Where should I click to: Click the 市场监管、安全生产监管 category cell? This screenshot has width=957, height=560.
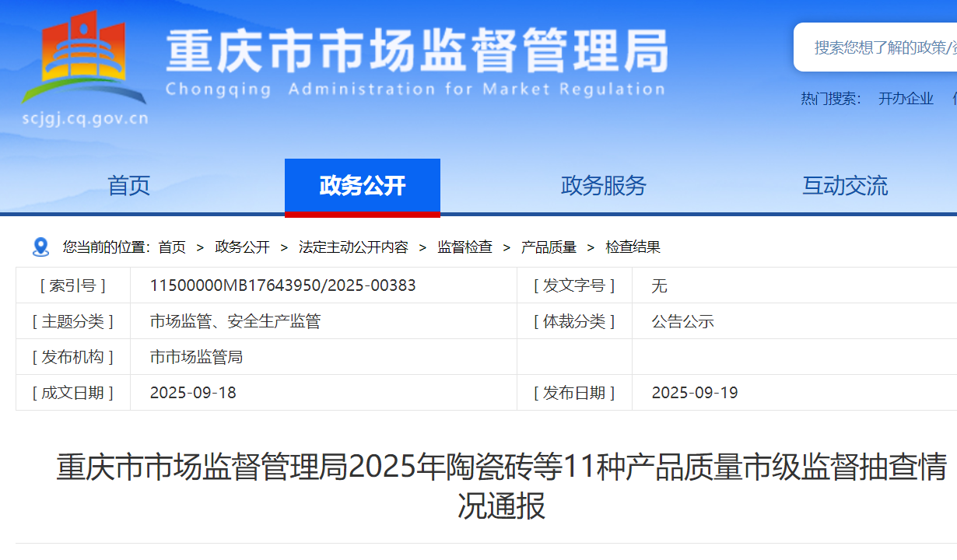pos(235,321)
